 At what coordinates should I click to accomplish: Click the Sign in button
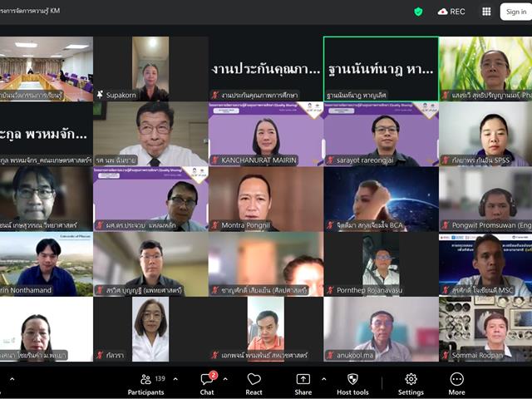(516, 12)
